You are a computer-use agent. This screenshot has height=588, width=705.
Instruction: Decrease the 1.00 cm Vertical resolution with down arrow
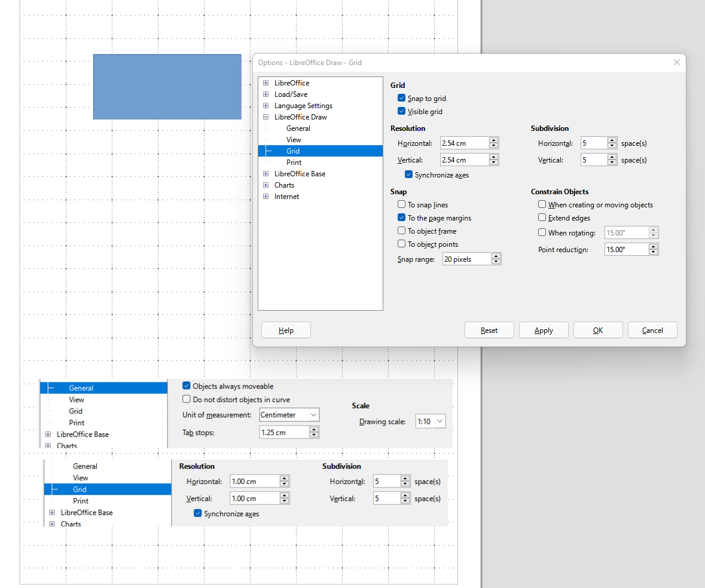click(x=284, y=501)
